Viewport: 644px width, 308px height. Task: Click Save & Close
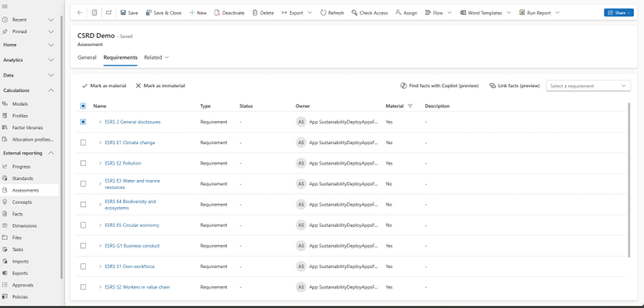[x=164, y=13]
